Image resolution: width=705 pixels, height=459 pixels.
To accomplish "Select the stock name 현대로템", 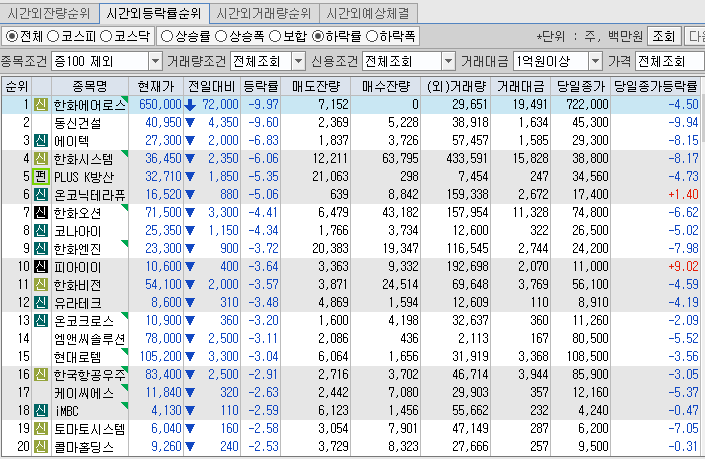I will (x=78, y=357).
